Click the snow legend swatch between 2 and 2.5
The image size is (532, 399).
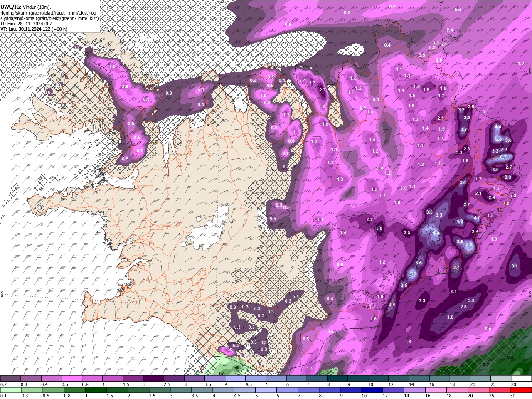(x=153, y=379)
